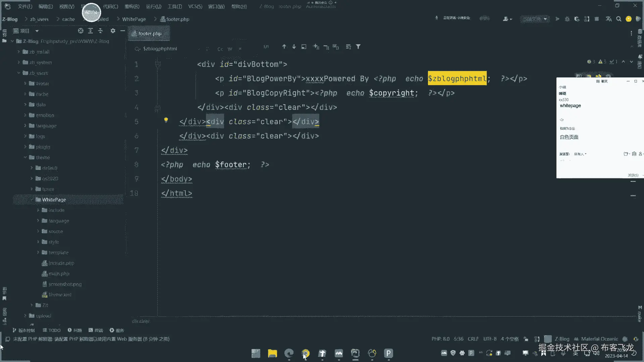Open the file explorer on the taskbar
Image resolution: width=644 pixels, height=362 pixels.
272,353
